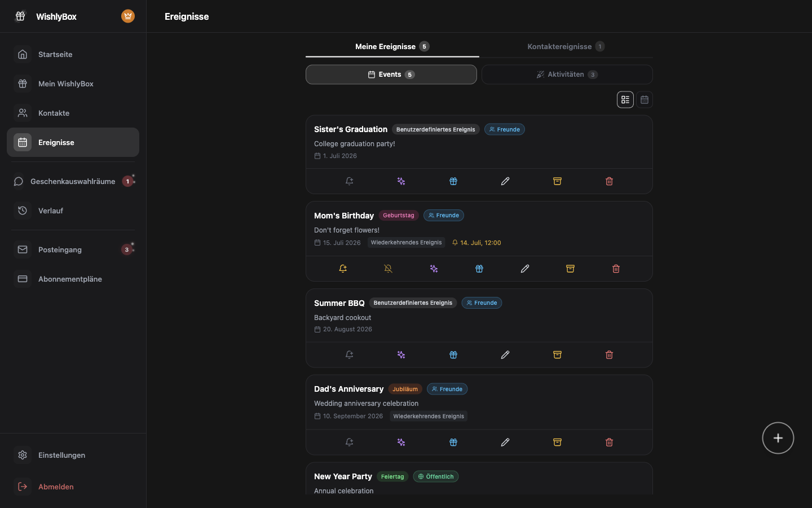Click Jubiläum tag on Dad's Anniversary
This screenshot has height=508, width=812.
click(405, 389)
